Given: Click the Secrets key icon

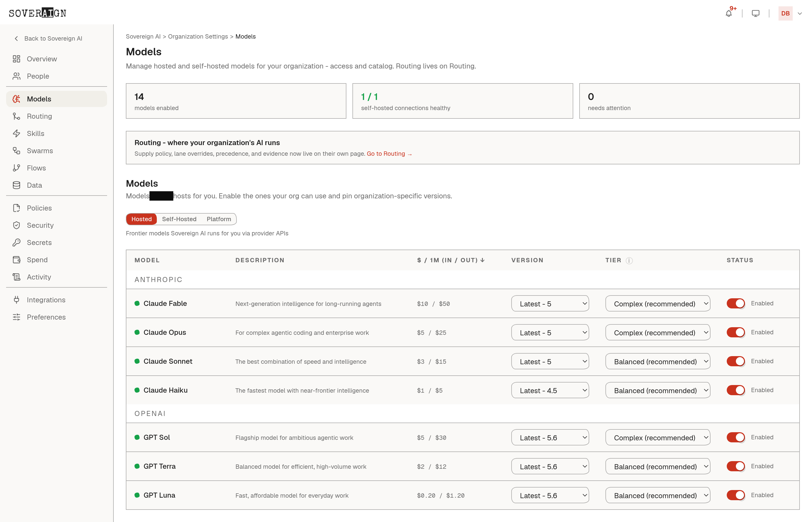Looking at the screenshot, I should tap(16, 243).
